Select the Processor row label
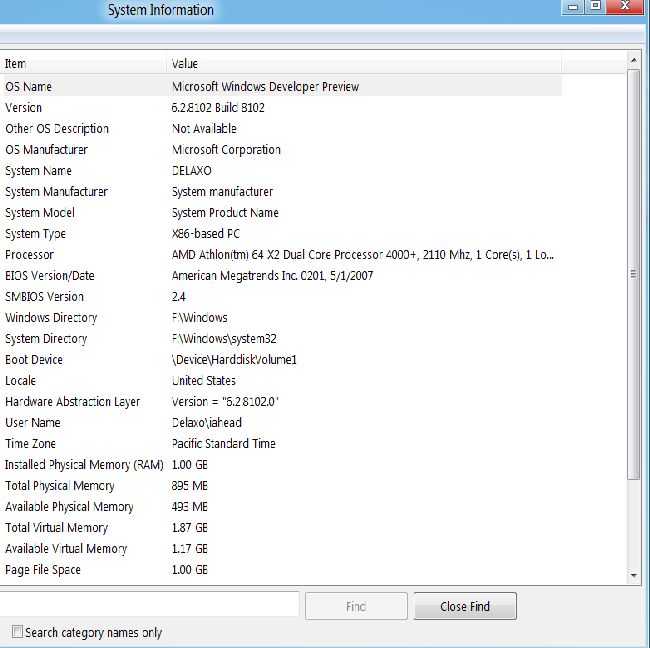 29,255
